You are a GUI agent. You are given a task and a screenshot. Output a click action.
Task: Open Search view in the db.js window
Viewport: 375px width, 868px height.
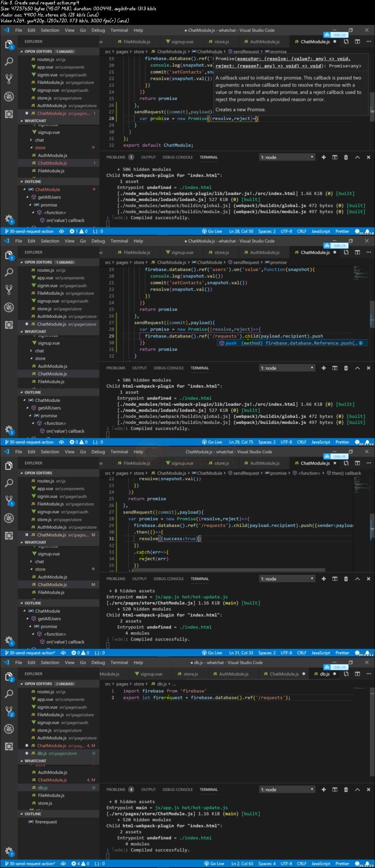[x=9, y=694]
